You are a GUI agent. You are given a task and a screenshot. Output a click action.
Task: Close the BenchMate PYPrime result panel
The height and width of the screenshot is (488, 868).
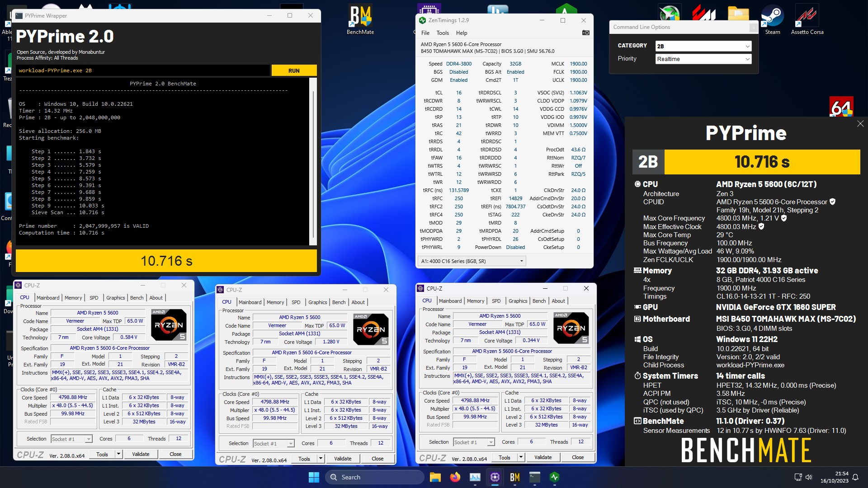coord(860,124)
